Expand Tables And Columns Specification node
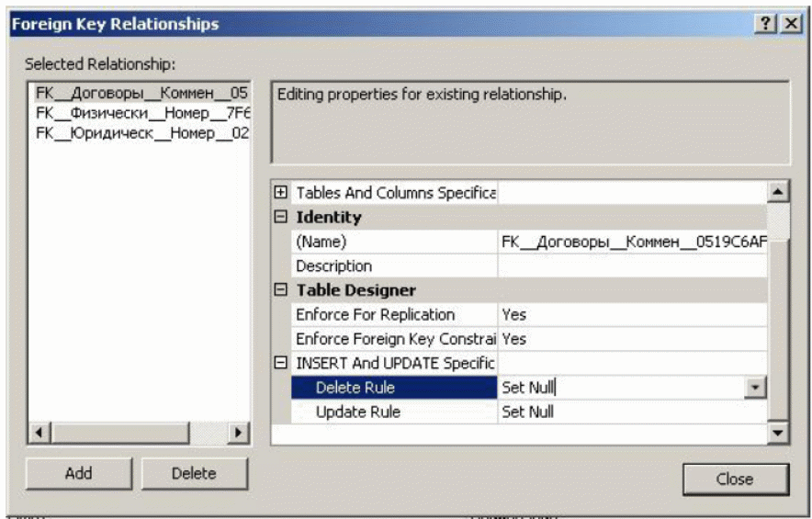 click(282, 194)
